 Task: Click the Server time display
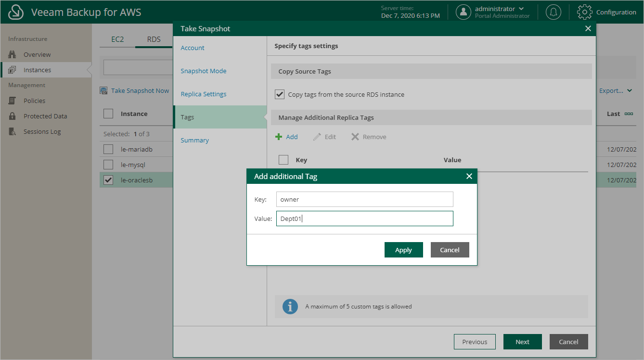click(x=410, y=12)
